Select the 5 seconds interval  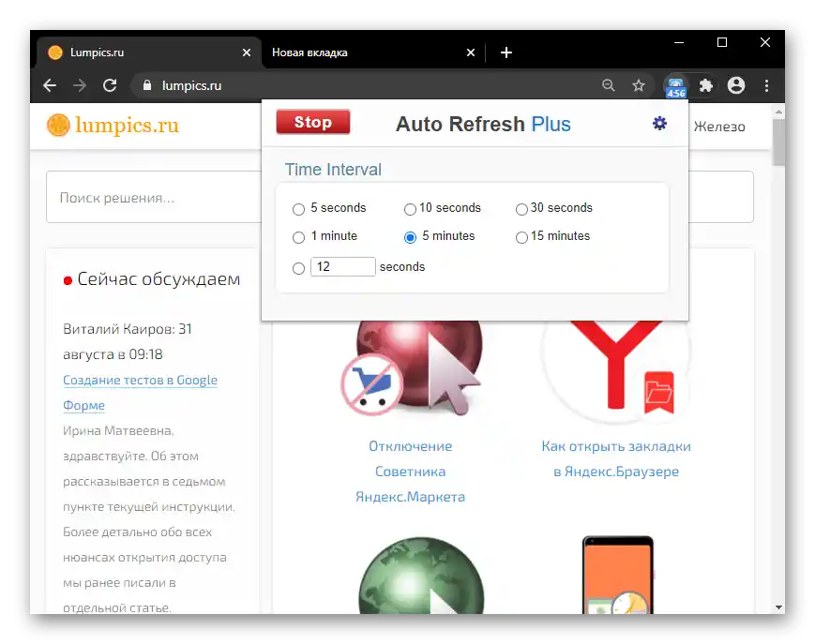298,209
